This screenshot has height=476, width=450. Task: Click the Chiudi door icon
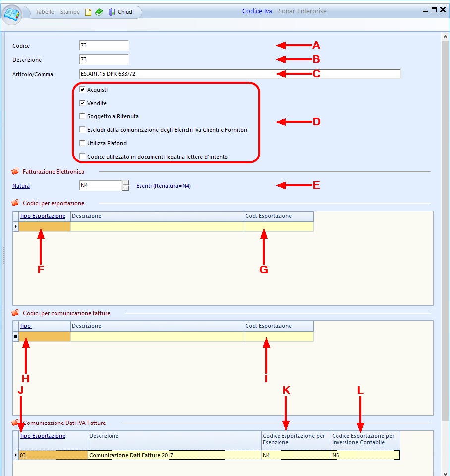tap(112, 12)
